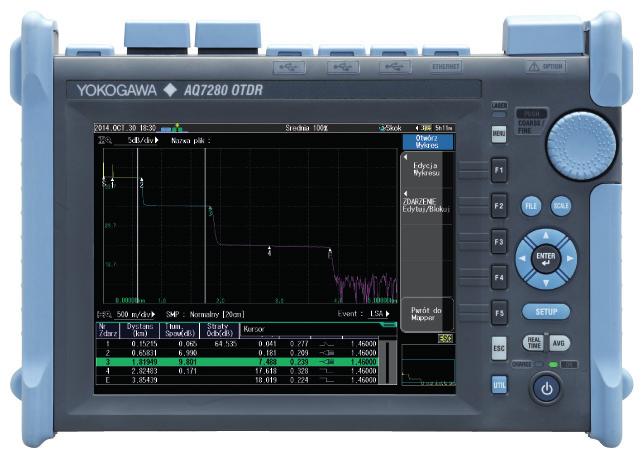Click the ETHERNET port label
This screenshot has height=458, width=642.
tap(446, 67)
